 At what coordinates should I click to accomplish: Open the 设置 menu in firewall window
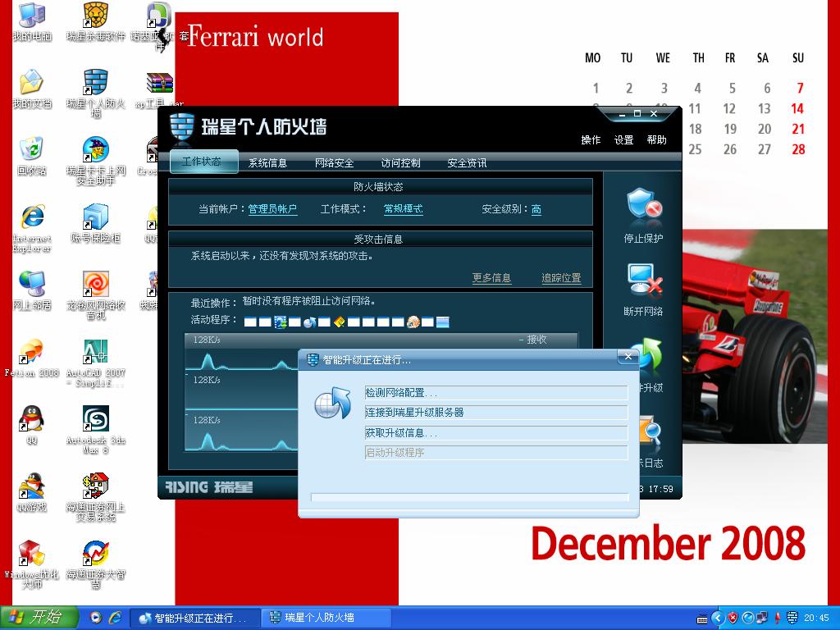tap(623, 139)
